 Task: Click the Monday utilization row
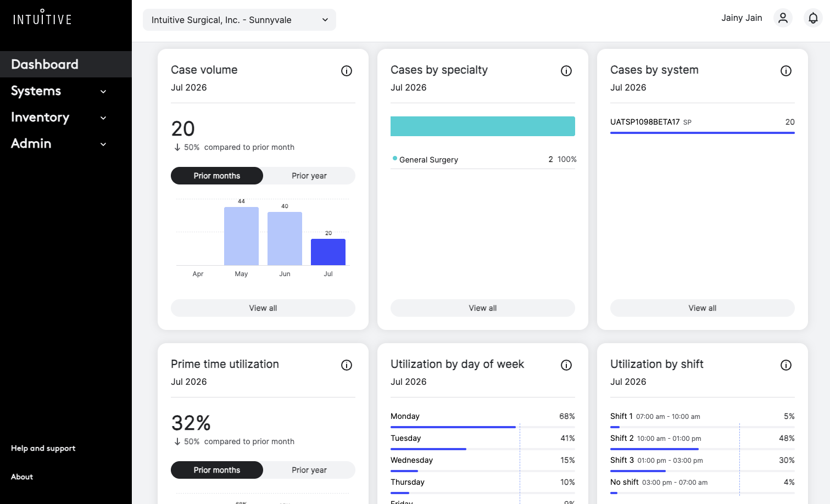point(483,419)
